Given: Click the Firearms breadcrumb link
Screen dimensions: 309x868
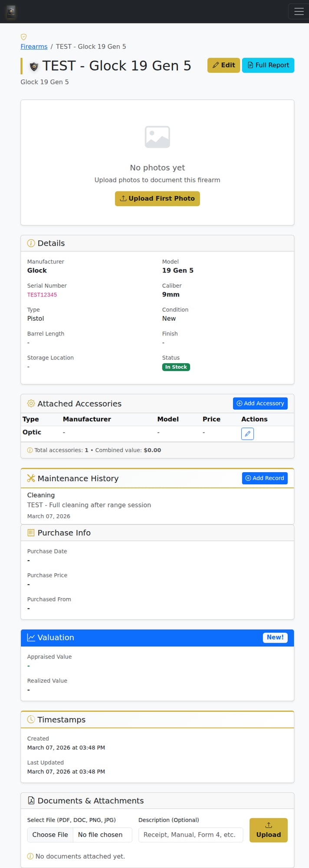Looking at the screenshot, I should tap(34, 46).
